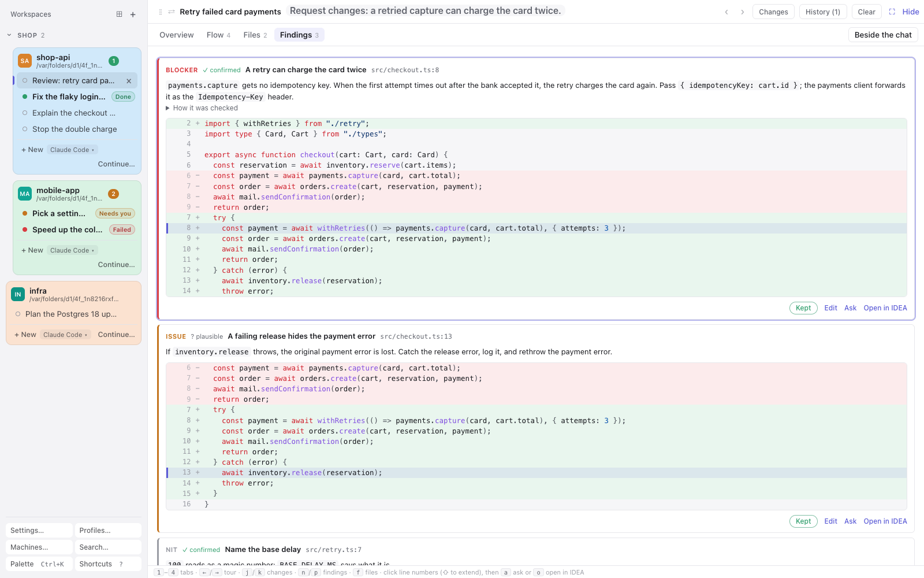Edit the ISSUE finding
924x578 pixels.
tap(830, 521)
